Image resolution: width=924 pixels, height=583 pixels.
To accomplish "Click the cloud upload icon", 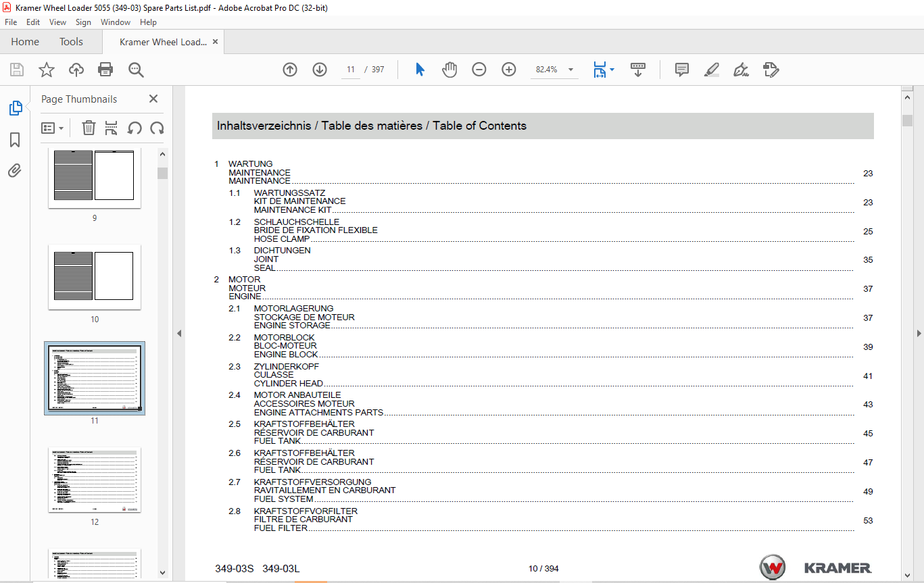I will pyautogui.click(x=76, y=70).
